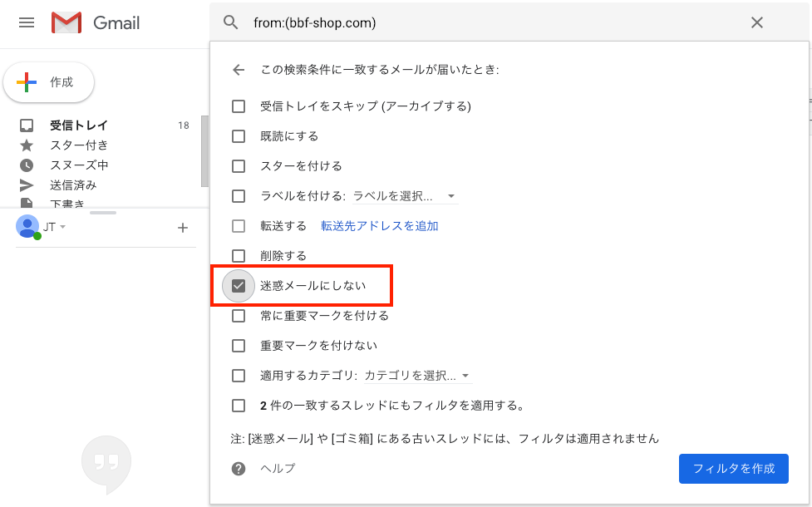
Task: Click the Gmail envelope logo
Action: tap(66, 22)
